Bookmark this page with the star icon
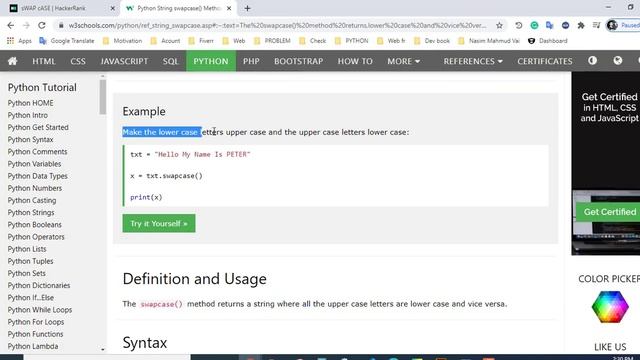 pyautogui.click(x=499, y=25)
